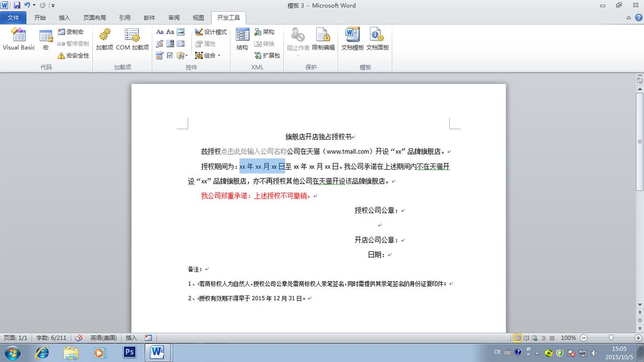Click the 100% zoom level button
The image size is (644, 362).
click(568, 338)
